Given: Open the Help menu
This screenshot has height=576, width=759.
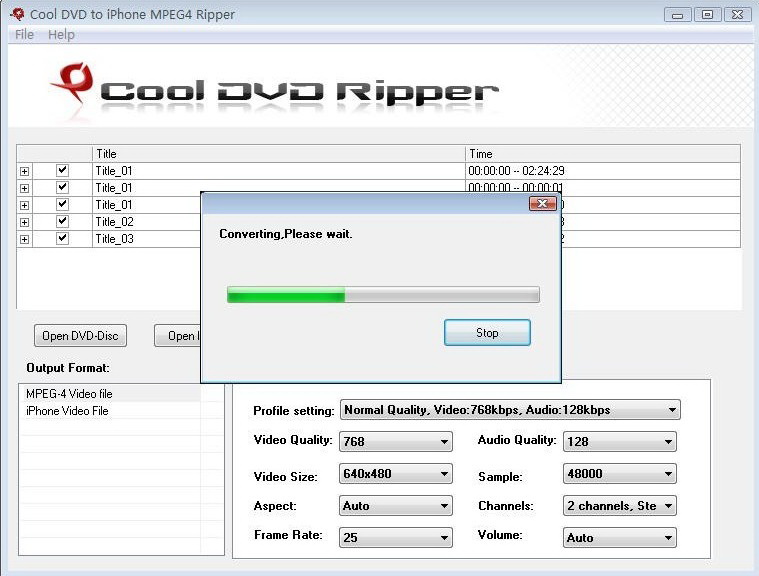Looking at the screenshot, I should point(61,35).
